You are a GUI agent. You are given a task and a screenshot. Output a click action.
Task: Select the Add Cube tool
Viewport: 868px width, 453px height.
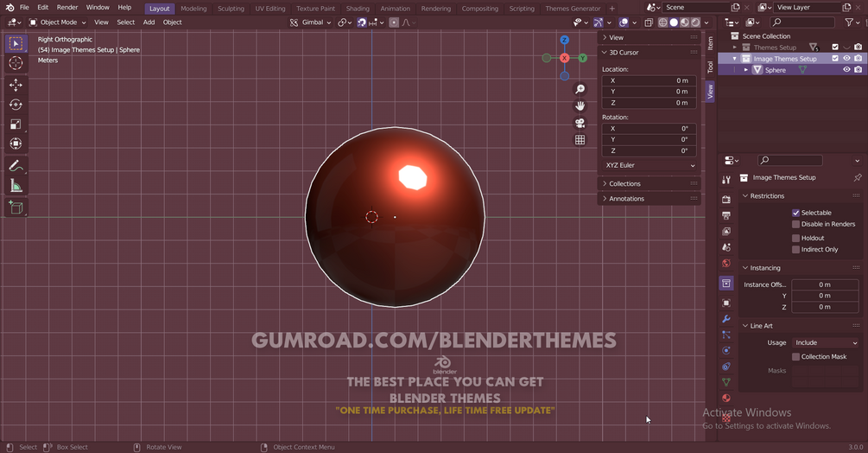point(16,207)
